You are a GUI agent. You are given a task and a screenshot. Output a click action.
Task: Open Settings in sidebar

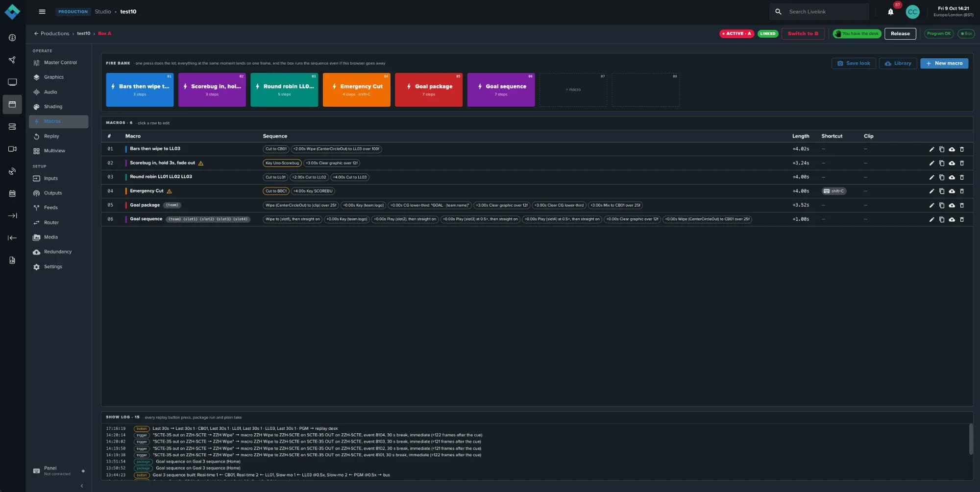click(59, 267)
